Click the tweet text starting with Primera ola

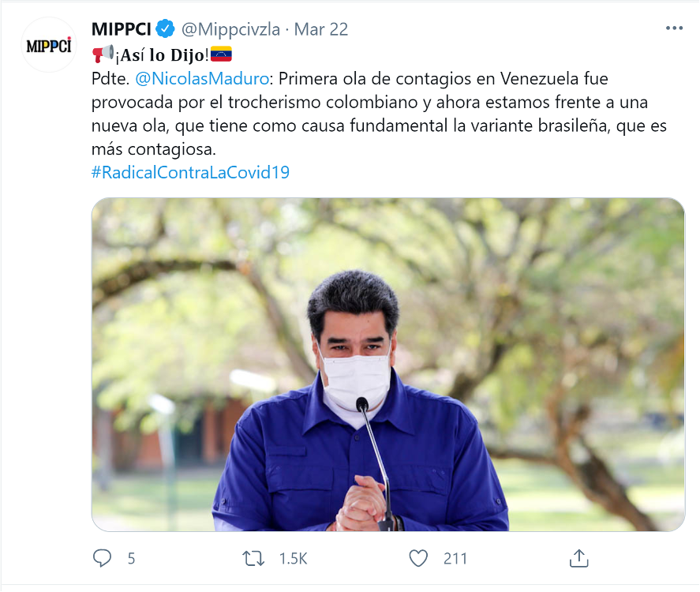(379, 114)
